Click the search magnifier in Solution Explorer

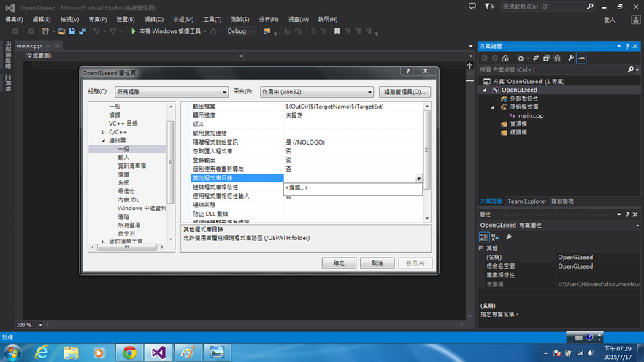(x=631, y=70)
